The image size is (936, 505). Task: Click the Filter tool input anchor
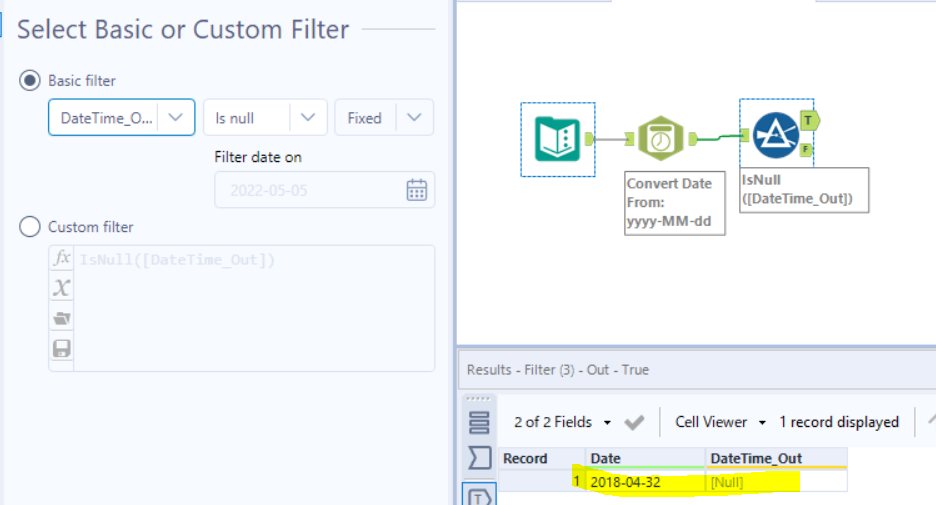click(x=744, y=136)
